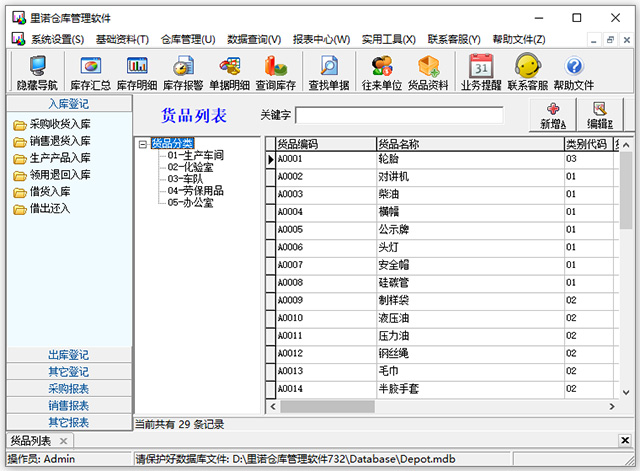Viewport: 640px width, 471px height.
Task: Open the 系统设置(S) menu
Action: [x=58, y=40]
